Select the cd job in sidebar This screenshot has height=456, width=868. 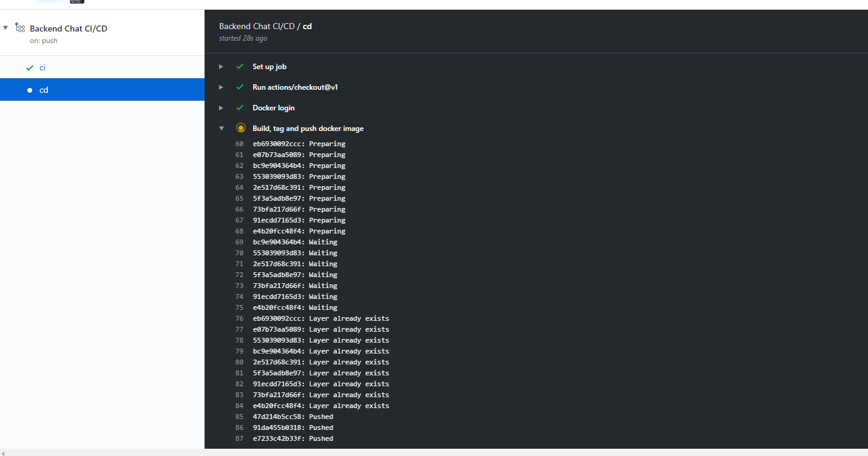pyautogui.click(x=102, y=90)
